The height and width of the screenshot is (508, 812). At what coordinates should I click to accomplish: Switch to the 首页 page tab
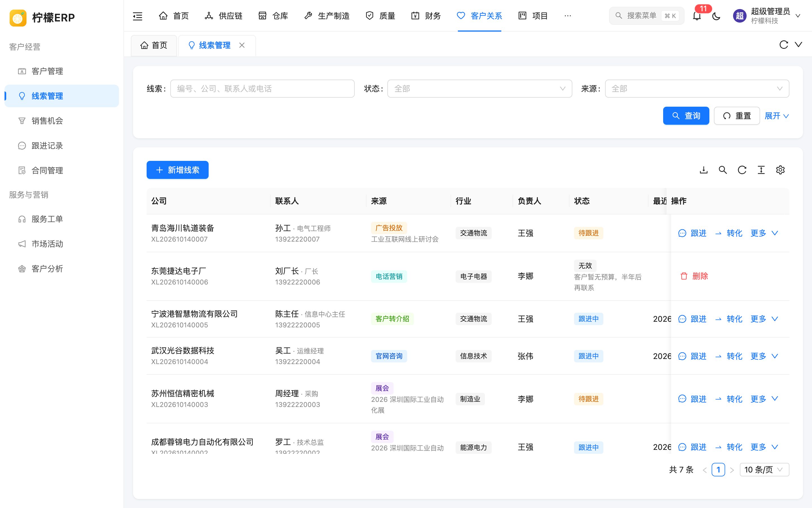click(154, 45)
